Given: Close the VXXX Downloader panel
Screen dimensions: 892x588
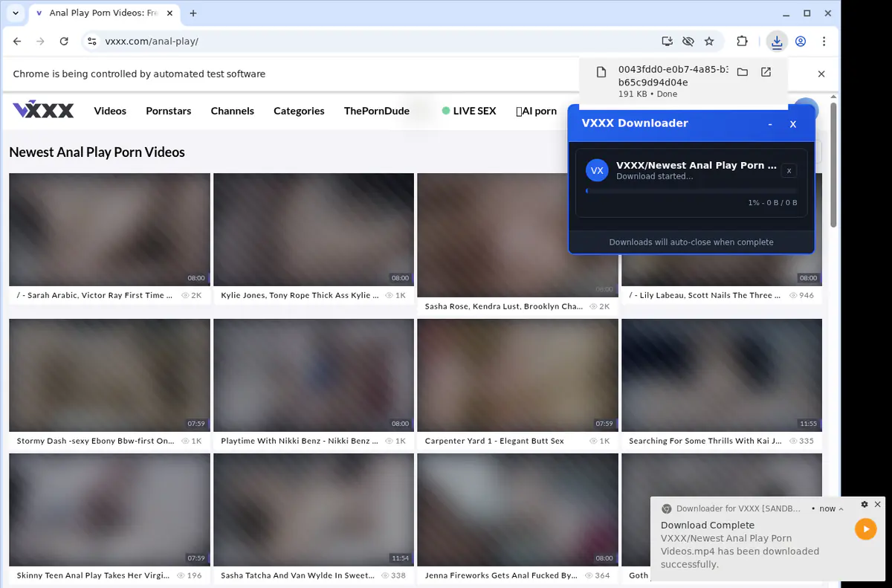Looking at the screenshot, I should pos(793,124).
